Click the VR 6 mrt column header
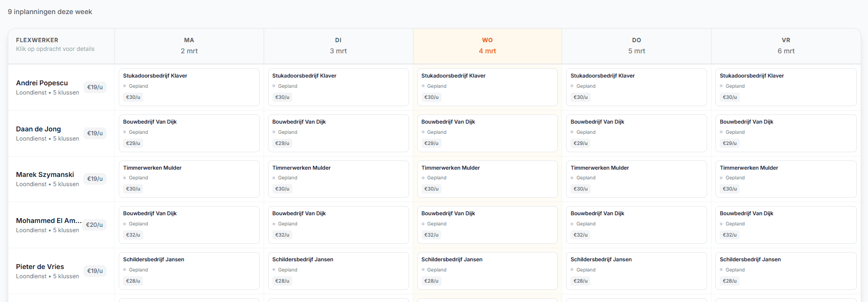 (x=786, y=46)
